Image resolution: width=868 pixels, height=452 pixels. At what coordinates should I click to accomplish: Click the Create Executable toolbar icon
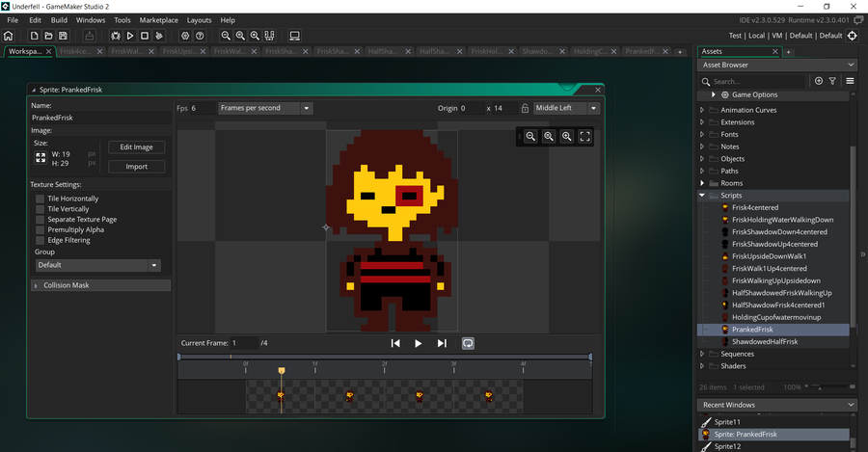(x=89, y=36)
